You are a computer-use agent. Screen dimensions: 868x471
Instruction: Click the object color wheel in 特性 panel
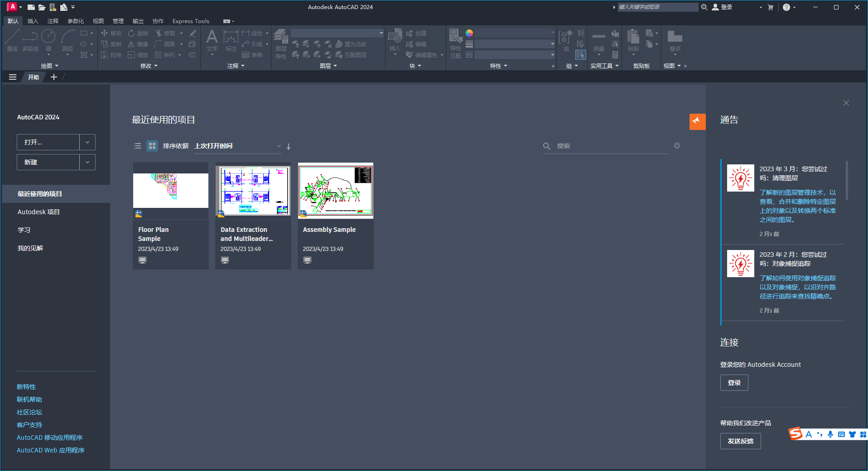pyautogui.click(x=469, y=33)
